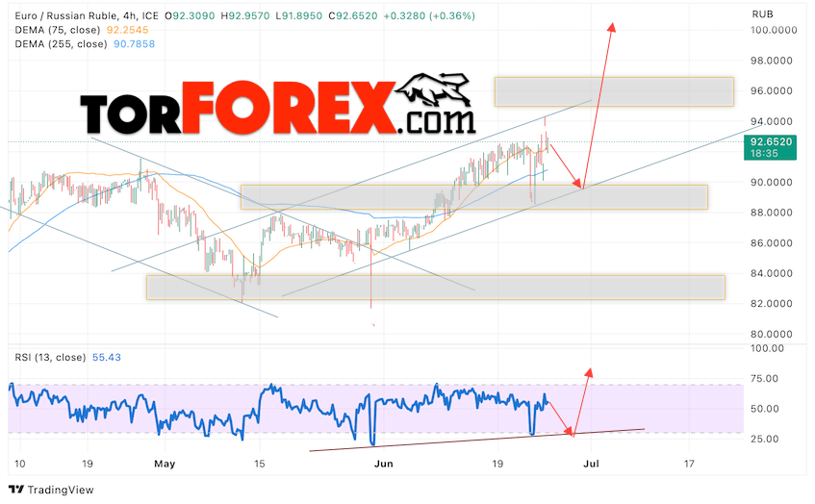Click the change value +0.3280 (+0.36%)
Image resolution: width=815 pixels, height=504 pixels.
(x=429, y=16)
